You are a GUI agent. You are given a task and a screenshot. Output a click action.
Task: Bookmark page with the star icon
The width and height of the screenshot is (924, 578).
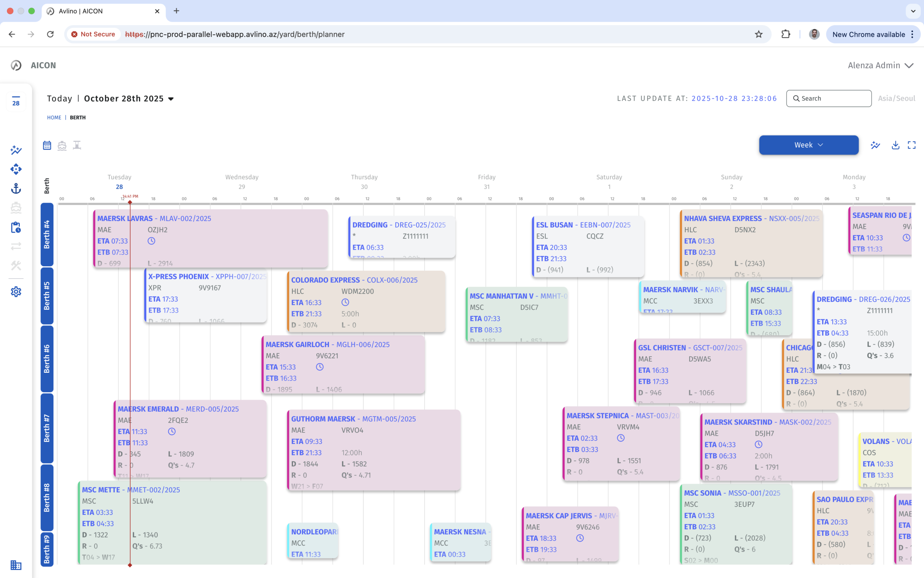[759, 34]
